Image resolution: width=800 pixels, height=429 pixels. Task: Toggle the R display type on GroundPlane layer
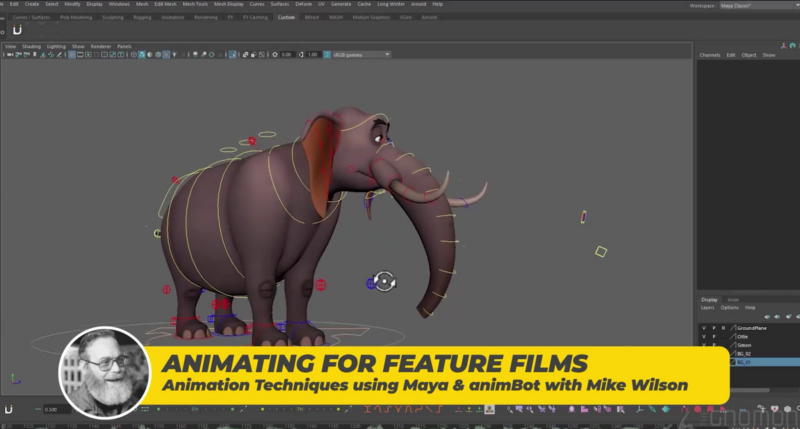pyautogui.click(x=723, y=327)
